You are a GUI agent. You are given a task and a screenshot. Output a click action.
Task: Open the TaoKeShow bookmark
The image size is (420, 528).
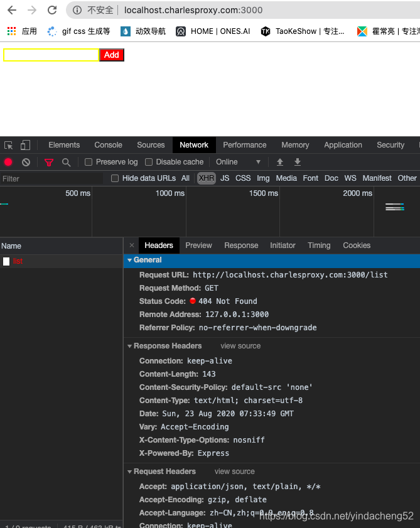[x=303, y=31]
